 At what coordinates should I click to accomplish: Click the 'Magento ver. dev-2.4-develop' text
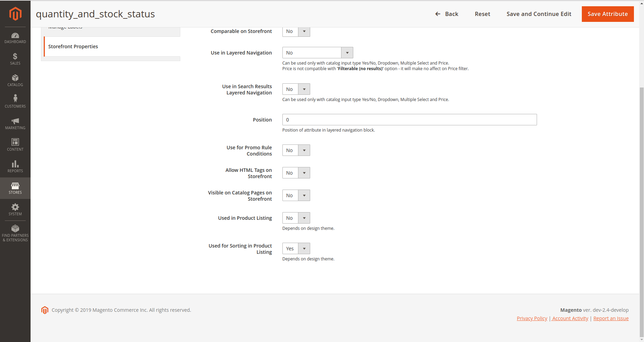(594, 310)
